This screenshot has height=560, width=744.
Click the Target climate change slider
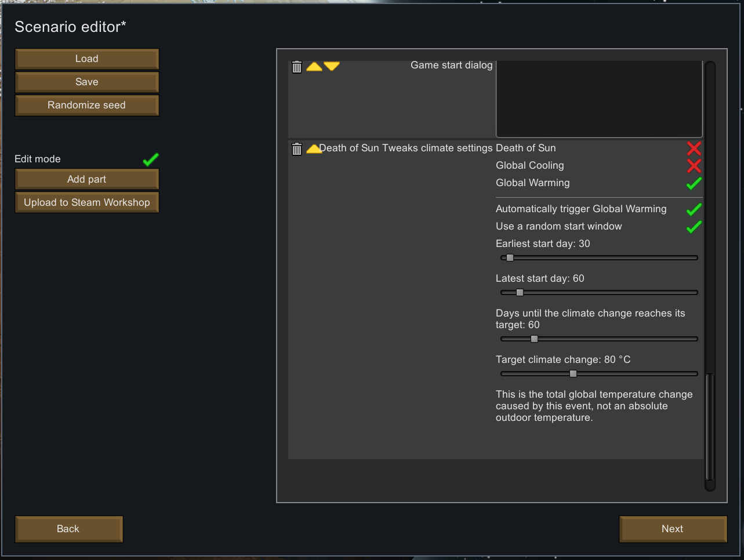coord(599,374)
